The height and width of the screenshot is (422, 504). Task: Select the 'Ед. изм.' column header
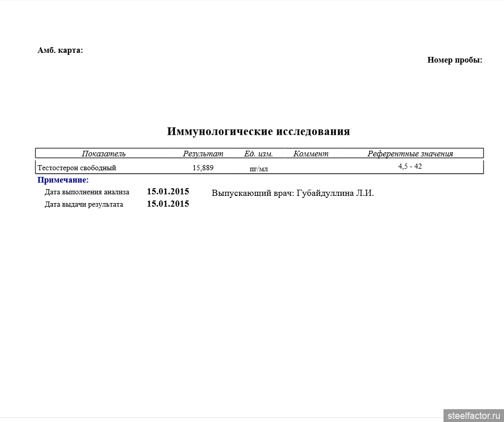pos(258,154)
